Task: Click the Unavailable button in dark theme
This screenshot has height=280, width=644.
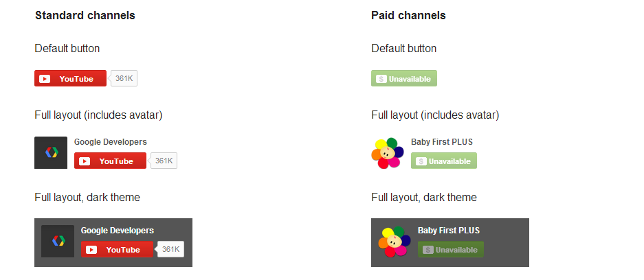Action: [x=451, y=250]
